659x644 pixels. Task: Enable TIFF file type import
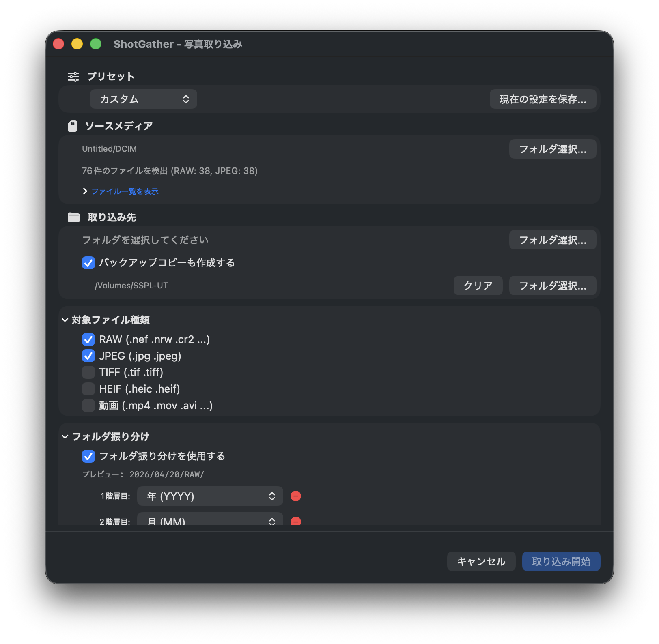(x=88, y=372)
